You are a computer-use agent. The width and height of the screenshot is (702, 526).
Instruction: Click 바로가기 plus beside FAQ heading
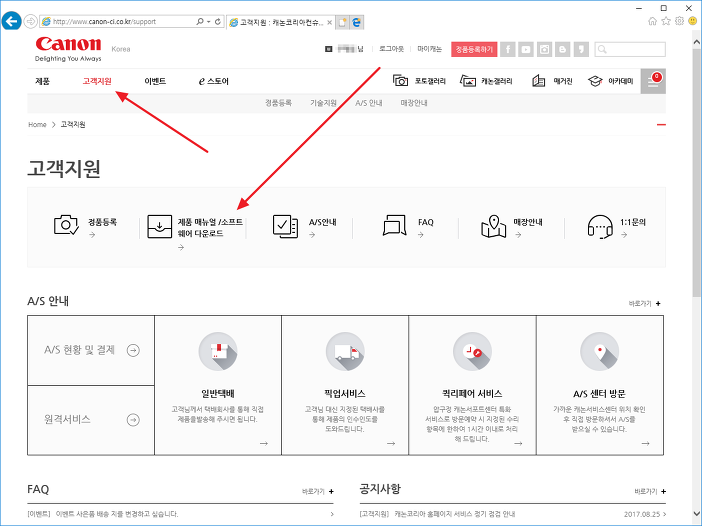[318, 492]
